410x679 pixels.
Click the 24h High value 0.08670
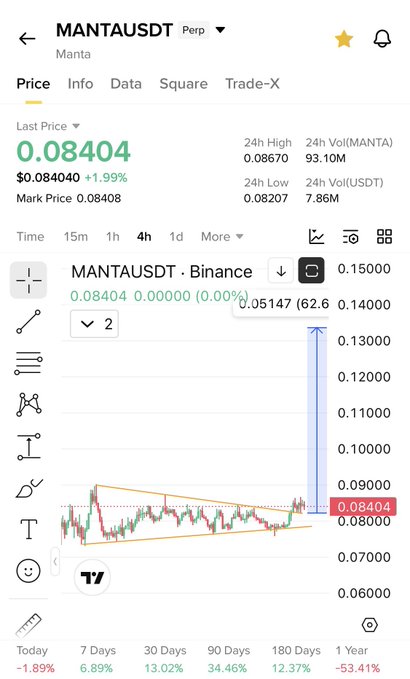click(266, 158)
